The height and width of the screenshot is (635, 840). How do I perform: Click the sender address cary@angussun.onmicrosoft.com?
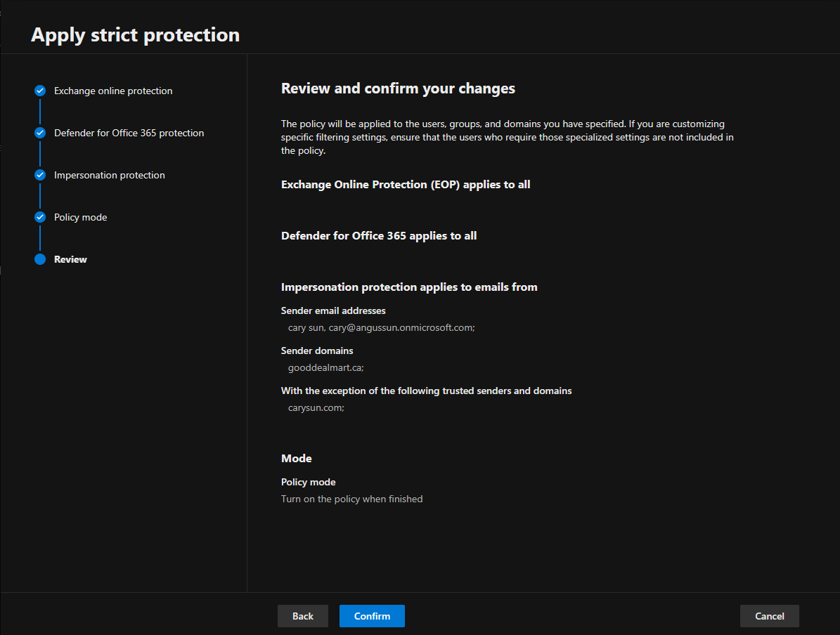(x=402, y=327)
